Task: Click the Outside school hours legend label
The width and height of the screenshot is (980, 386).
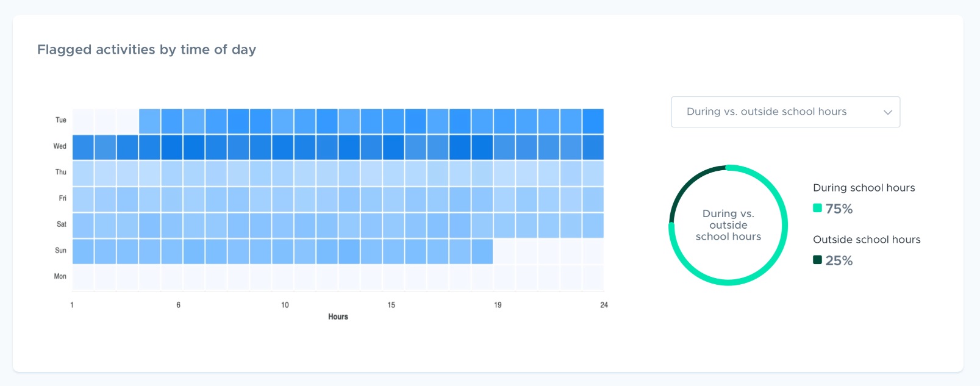Action: coord(867,240)
